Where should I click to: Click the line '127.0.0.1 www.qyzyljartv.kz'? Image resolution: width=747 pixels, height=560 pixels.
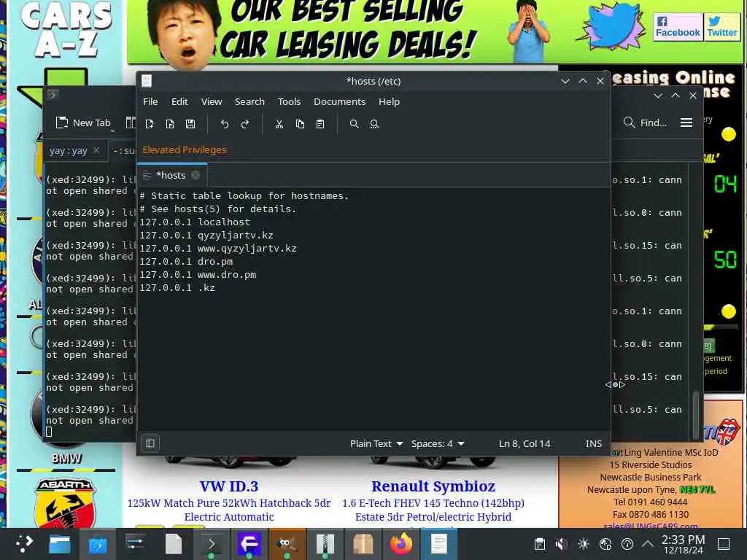[217, 248]
